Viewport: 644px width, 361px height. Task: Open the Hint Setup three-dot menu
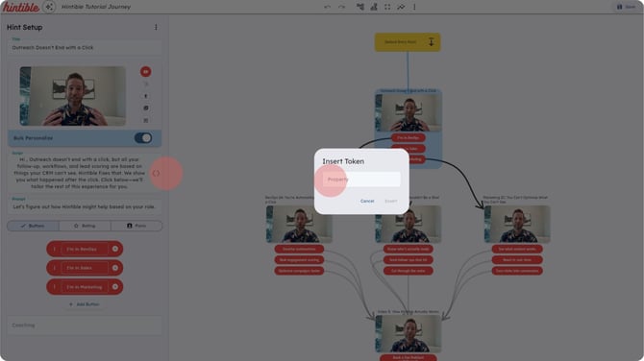156,27
